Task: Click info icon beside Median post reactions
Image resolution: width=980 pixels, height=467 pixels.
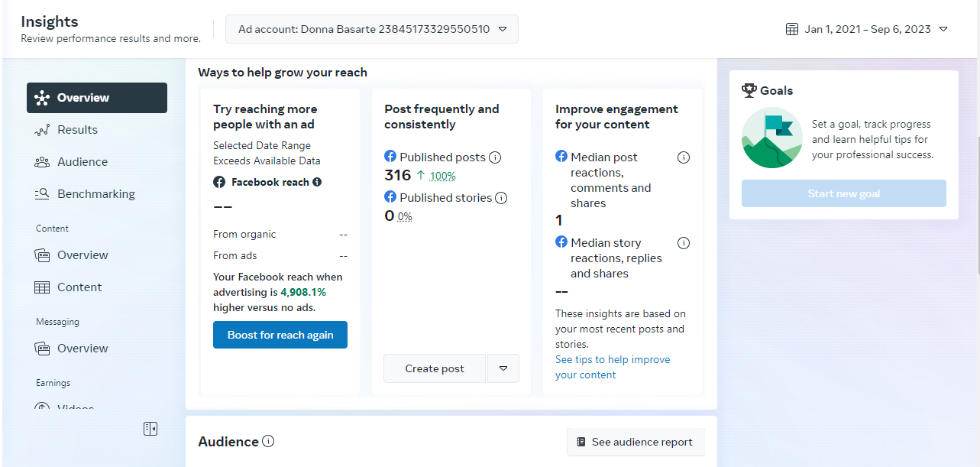Action: [684, 157]
